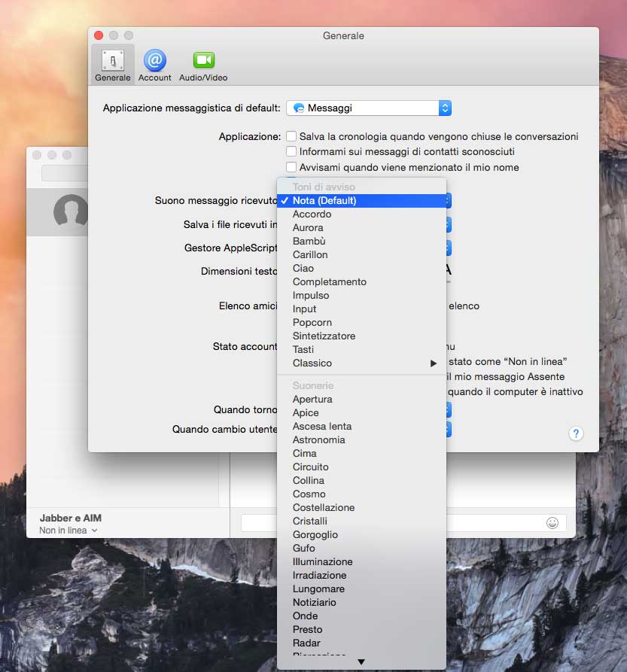Choose Completamento from the sound list
The image size is (627, 672).
[361, 282]
